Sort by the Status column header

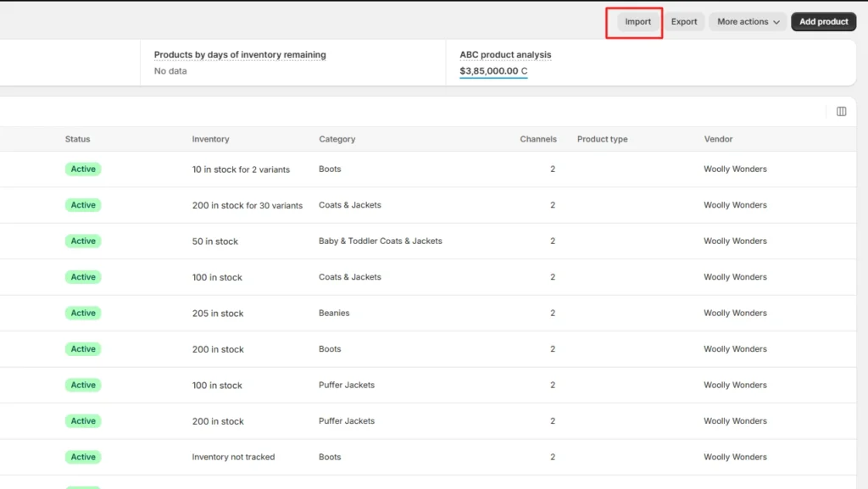coord(77,139)
